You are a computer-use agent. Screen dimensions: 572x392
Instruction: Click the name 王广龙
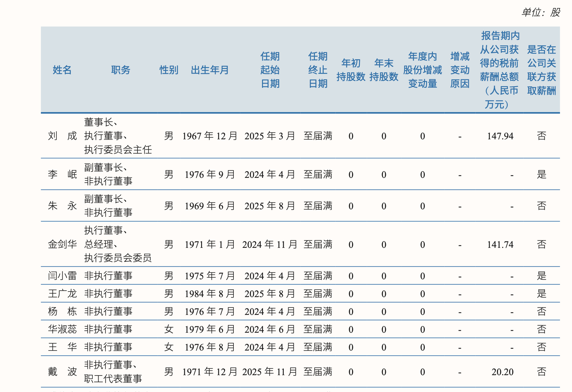[x=62, y=294]
